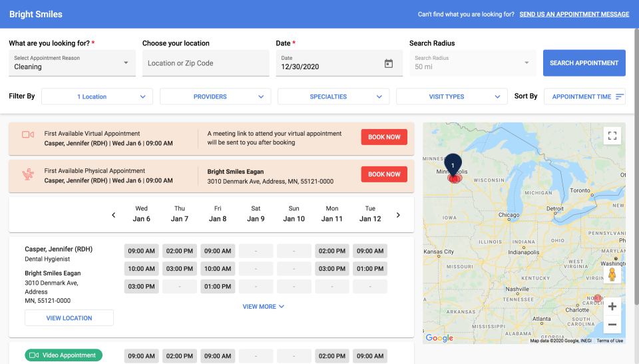This screenshot has width=639, height=364.
Task: Book the first available physical appointment
Action: [x=384, y=174]
